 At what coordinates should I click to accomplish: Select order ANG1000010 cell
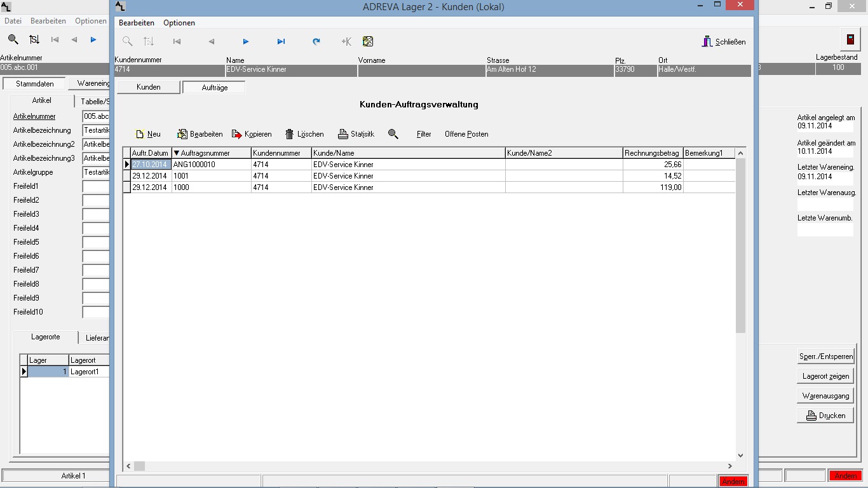coord(211,165)
